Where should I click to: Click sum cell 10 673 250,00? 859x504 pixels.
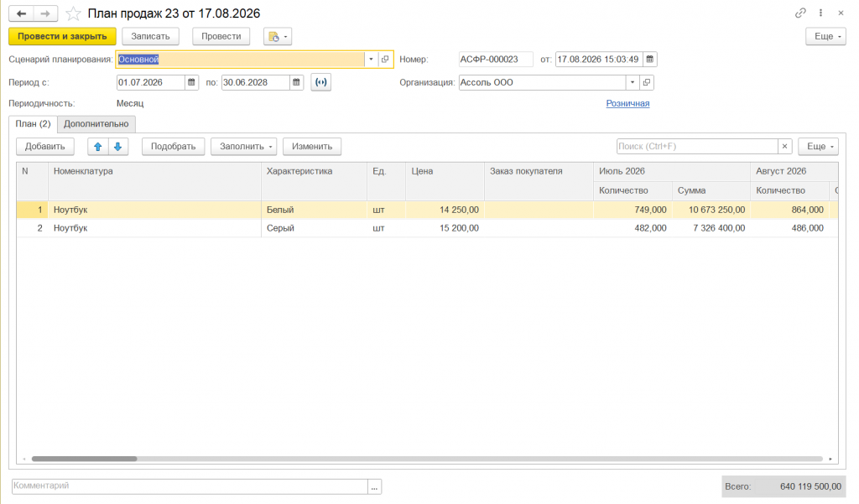click(711, 210)
